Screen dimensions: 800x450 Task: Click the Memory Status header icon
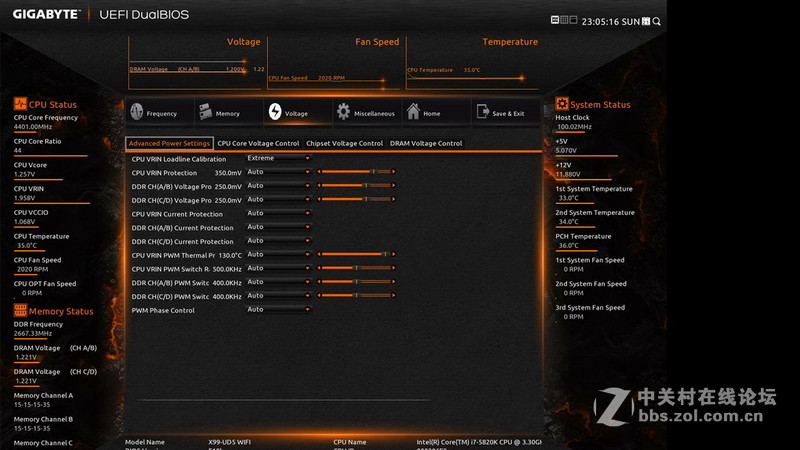20,310
